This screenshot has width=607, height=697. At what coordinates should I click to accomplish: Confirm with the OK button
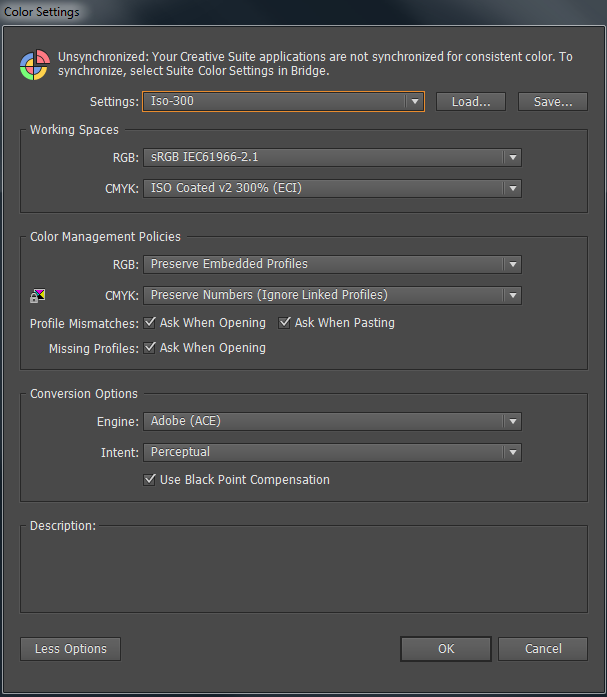(446, 649)
